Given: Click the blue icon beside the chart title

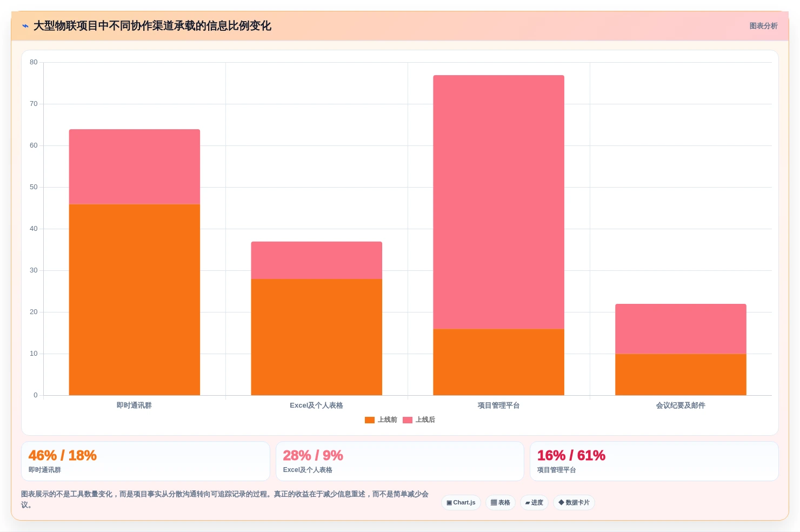Looking at the screenshot, I should [x=25, y=26].
